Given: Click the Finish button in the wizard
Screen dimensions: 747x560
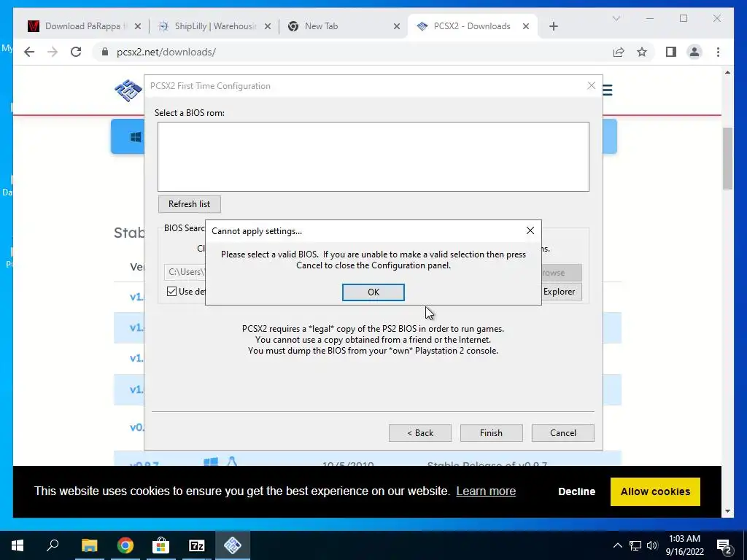Looking at the screenshot, I should (491, 433).
